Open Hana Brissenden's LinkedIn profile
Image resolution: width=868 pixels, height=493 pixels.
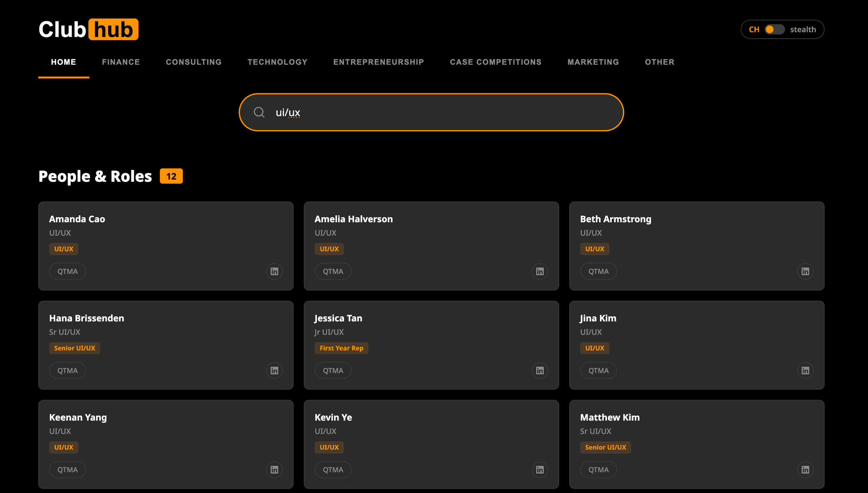click(274, 370)
